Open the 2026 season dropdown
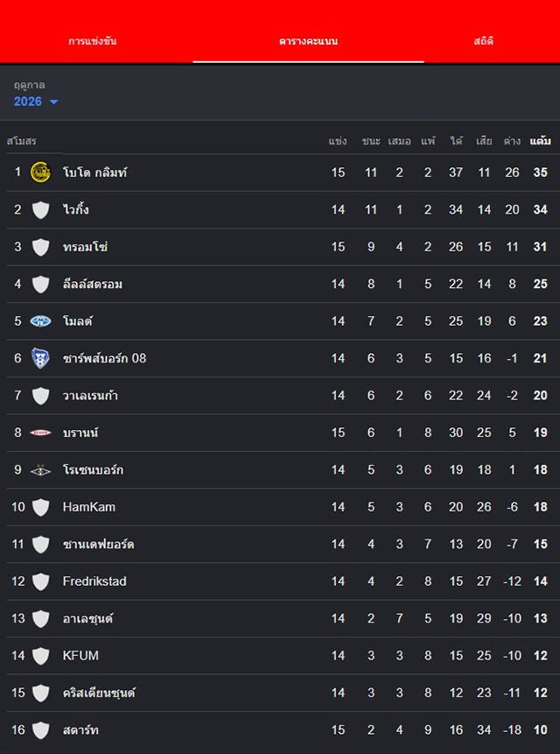Screen dimensions: 560x754 pyautogui.click(x=36, y=102)
